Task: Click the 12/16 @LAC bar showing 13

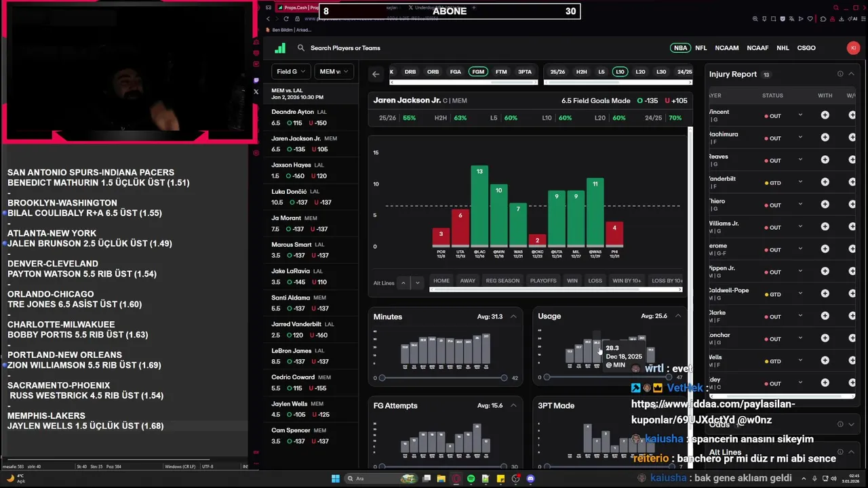Action: click(479, 205)
